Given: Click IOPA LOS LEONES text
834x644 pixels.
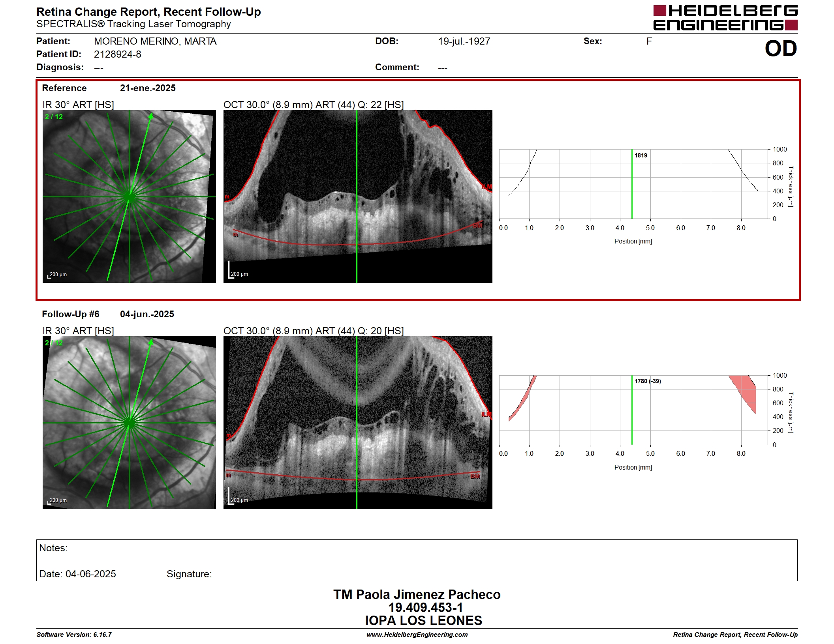Looking at the screenshot, I should click(x=423, y=621).
